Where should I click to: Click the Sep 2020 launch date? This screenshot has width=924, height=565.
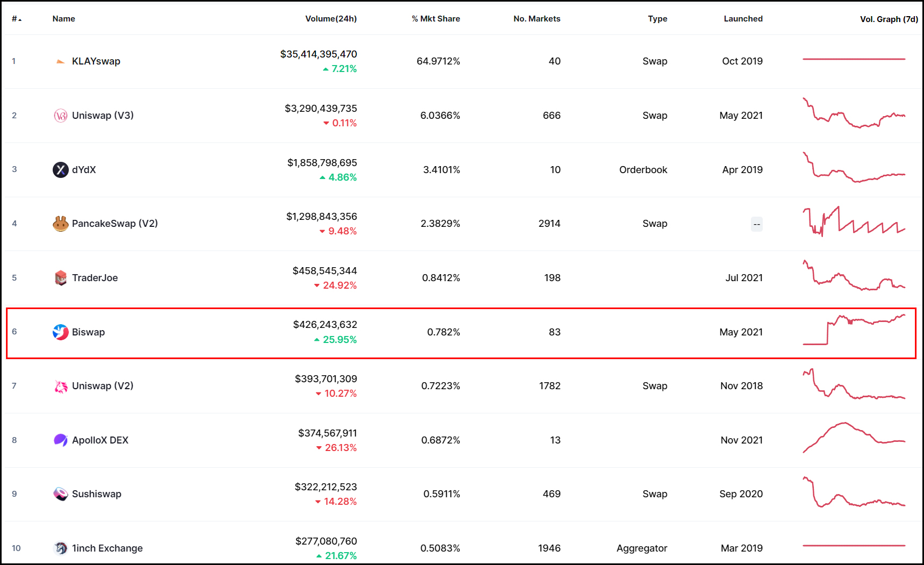pos(741,494)
